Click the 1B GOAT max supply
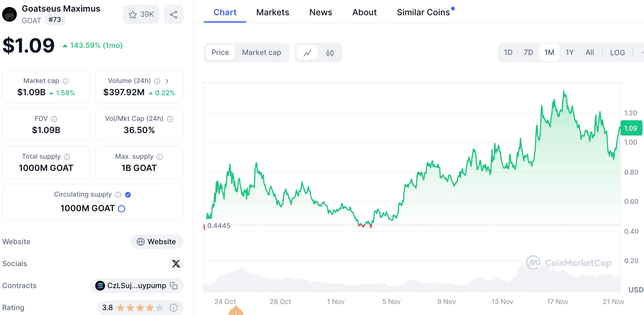Viewport: 644px width, 315px height. point(139,168)
